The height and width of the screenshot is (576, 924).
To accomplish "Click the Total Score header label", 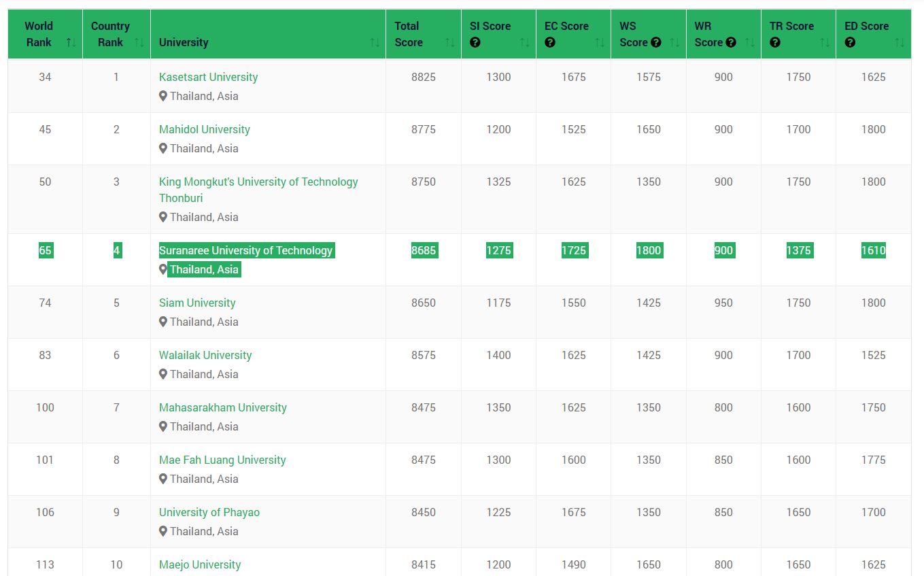I will coord(409,34).
